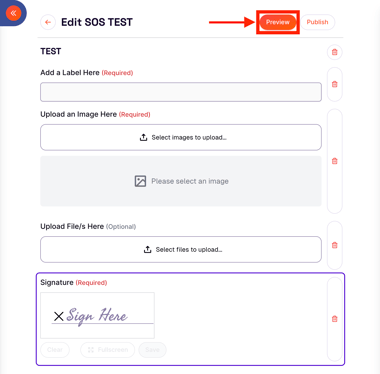Screen dimensions: 380x374
Task: Open signature pad in Fullscreen
Action: [x=107, y=350]
